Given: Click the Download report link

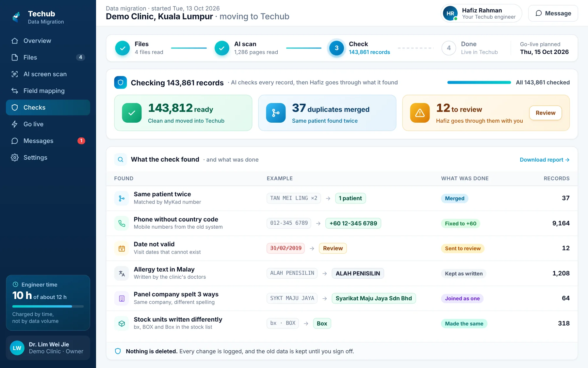Looking at the screenshot, I should coord(545,160).
